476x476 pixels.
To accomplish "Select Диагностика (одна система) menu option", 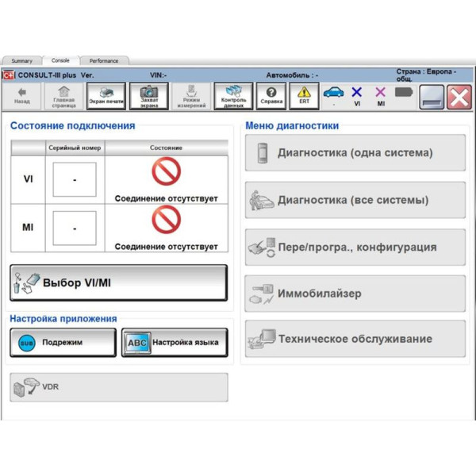I will coord(354,153).
